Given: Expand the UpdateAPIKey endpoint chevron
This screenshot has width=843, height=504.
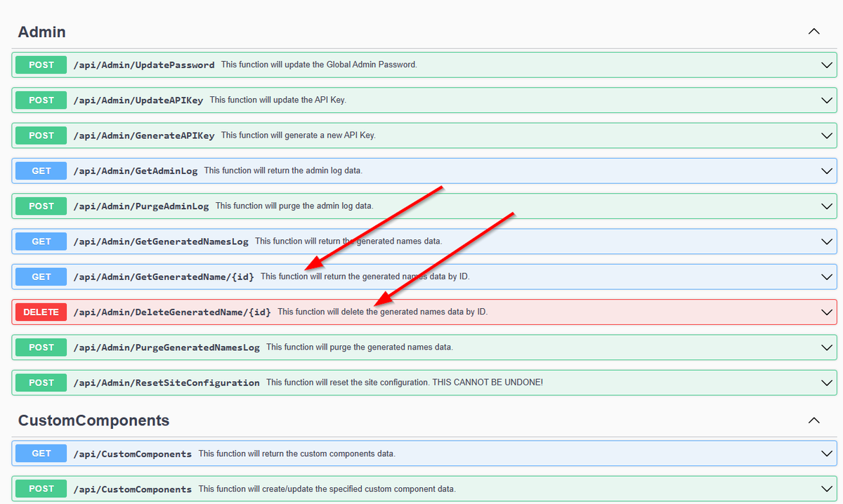Looking at the screenshot, I should [x=827, y=100].
